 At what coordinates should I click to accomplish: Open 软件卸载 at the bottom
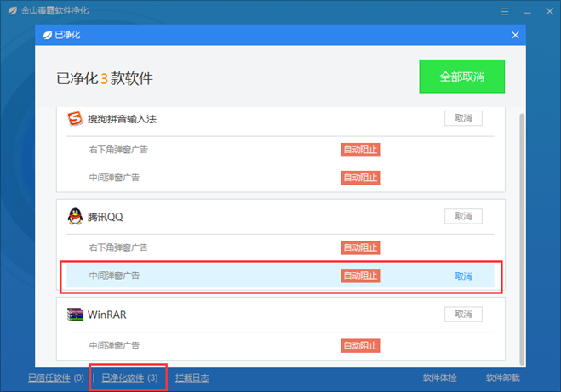coord(502,378)
